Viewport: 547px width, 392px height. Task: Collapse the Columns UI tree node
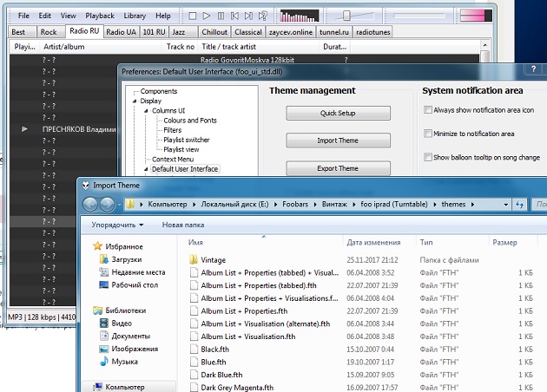point(145,111)
